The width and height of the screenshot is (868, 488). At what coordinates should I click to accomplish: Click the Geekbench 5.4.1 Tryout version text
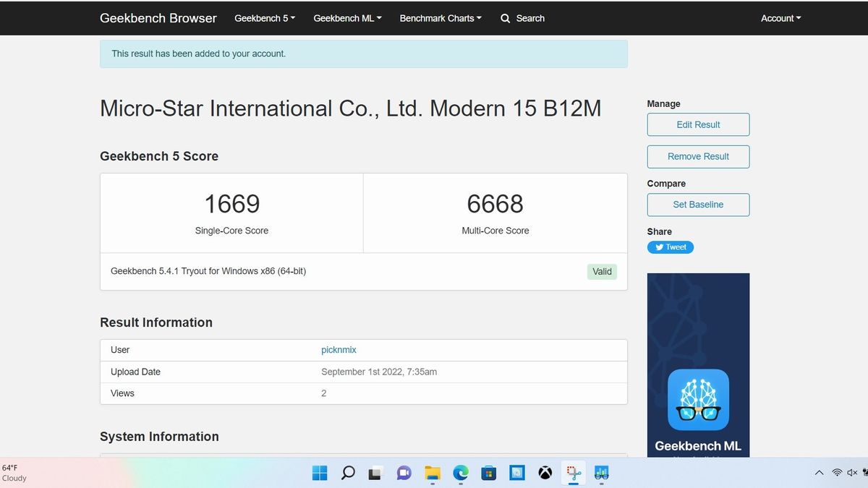[208, 271]
